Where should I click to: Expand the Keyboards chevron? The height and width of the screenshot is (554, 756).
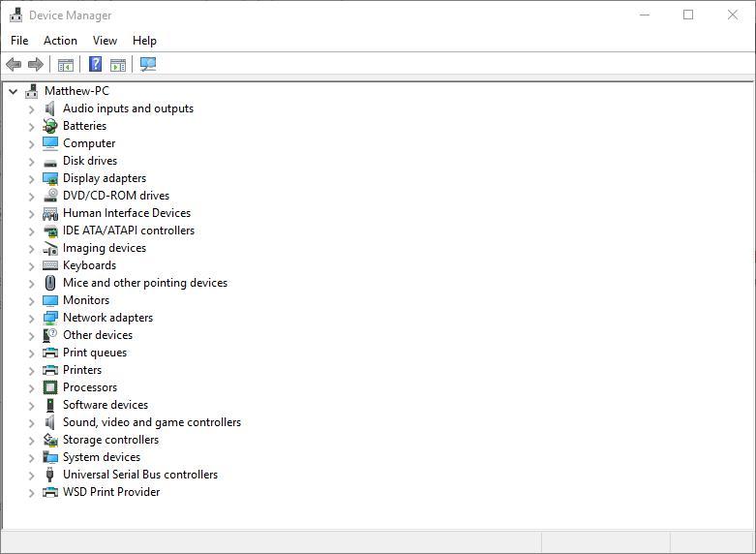click(x=31, y=266)
